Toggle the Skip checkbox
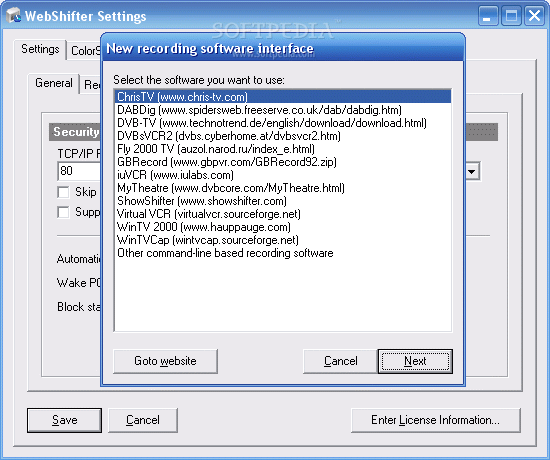The image size is (550, 460). [x=63, y=192]
